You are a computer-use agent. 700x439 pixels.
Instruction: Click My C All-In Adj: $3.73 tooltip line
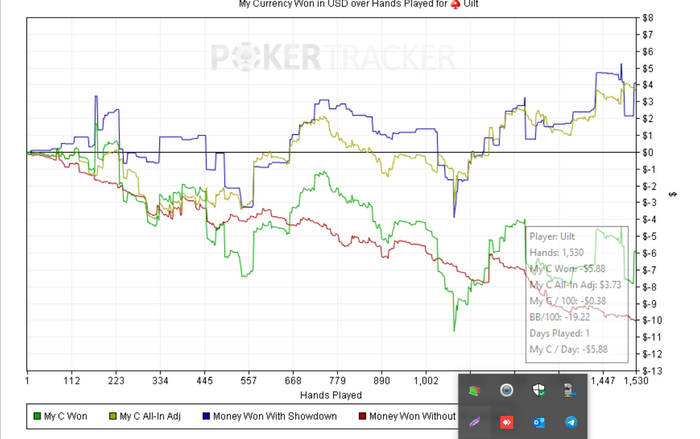coord(575,285)
